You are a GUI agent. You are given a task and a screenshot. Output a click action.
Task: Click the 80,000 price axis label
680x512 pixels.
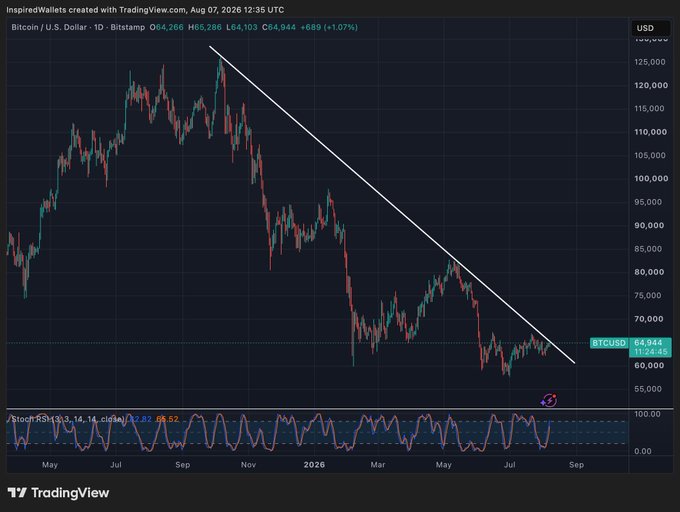pyautogui.click(x=649, y=272)
